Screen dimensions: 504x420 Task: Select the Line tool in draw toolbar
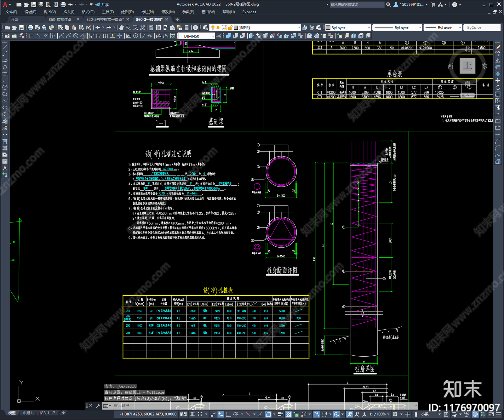pyautogui.click(x=5, y=47)
